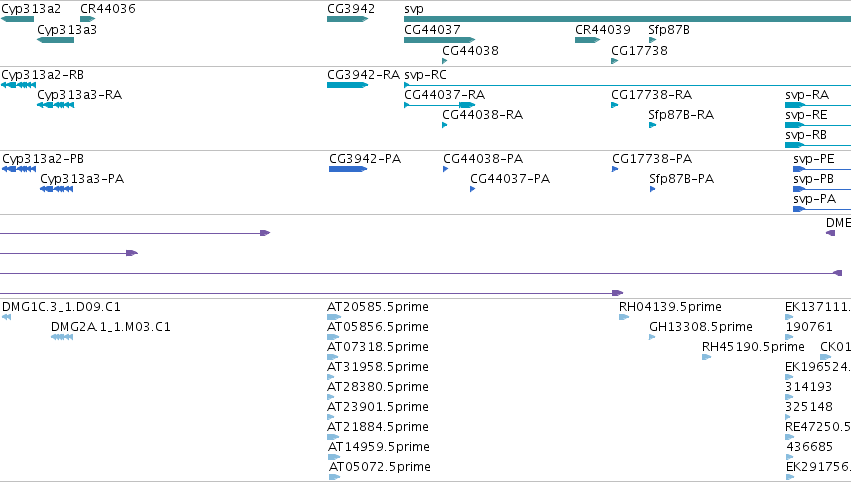Select the CR44039 gene label
Image resolution: width=851 pixels, height=482 pixels.
pos(603,30)
